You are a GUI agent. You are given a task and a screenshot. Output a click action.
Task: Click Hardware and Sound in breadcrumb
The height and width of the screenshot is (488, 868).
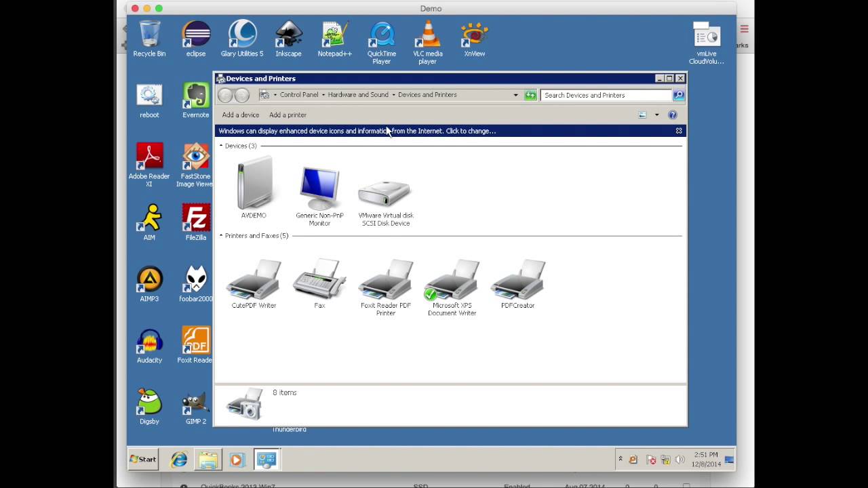tap(358, 95)
